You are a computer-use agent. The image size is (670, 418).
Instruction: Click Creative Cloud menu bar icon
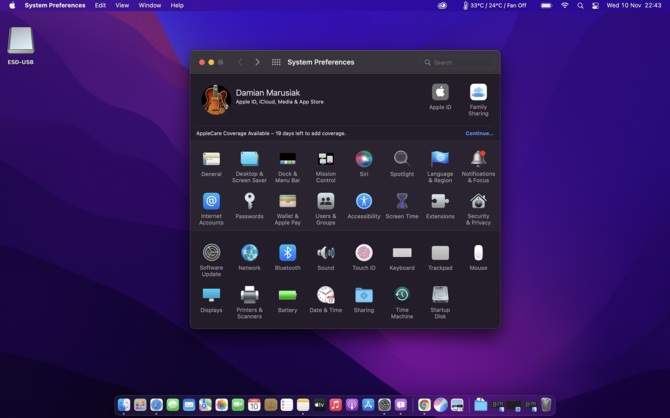pyautogui.click(x=442, y=5)
